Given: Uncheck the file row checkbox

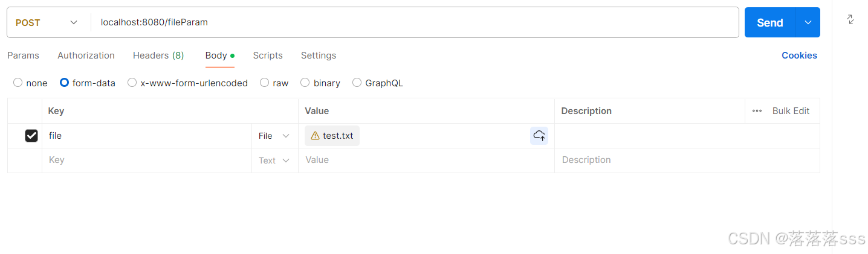Looking at the screenshot, I should 31,136.
